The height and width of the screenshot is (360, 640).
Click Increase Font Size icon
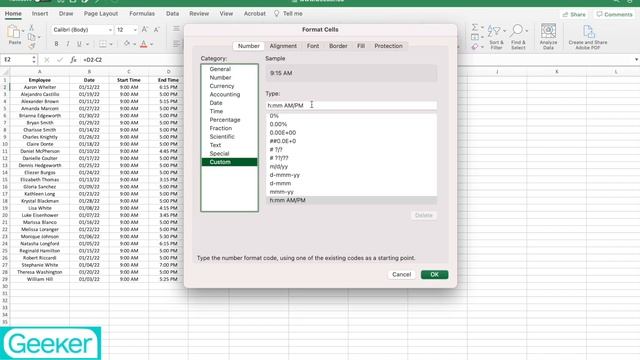click(x=144, y=29)
